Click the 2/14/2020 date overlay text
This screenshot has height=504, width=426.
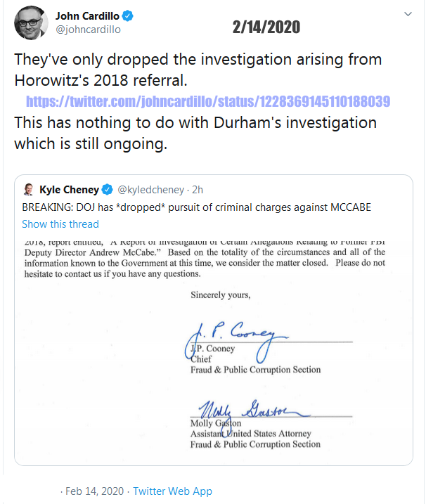266,27
